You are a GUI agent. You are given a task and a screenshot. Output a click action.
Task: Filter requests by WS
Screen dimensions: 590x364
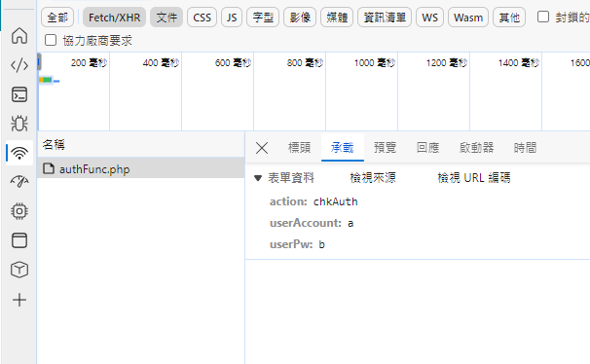[429, 18]
